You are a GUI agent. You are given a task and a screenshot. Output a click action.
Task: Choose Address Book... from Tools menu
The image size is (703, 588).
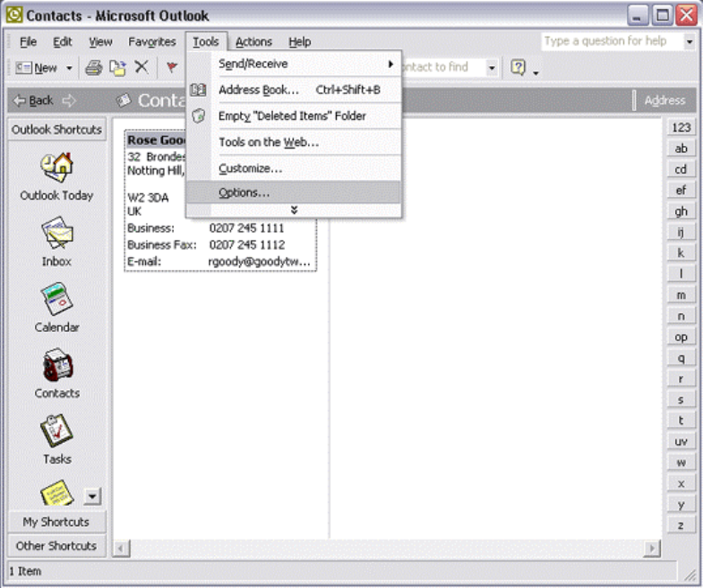click(294, 89)
